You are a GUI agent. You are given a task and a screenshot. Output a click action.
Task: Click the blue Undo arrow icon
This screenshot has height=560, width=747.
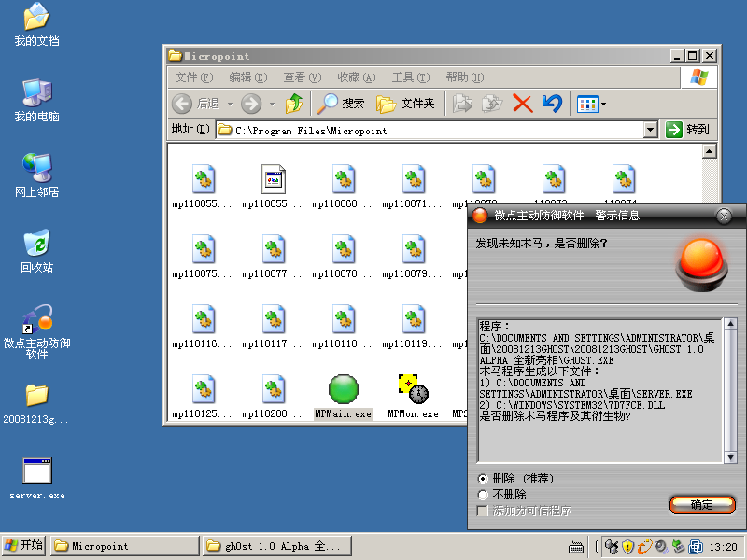click(552, 104)
